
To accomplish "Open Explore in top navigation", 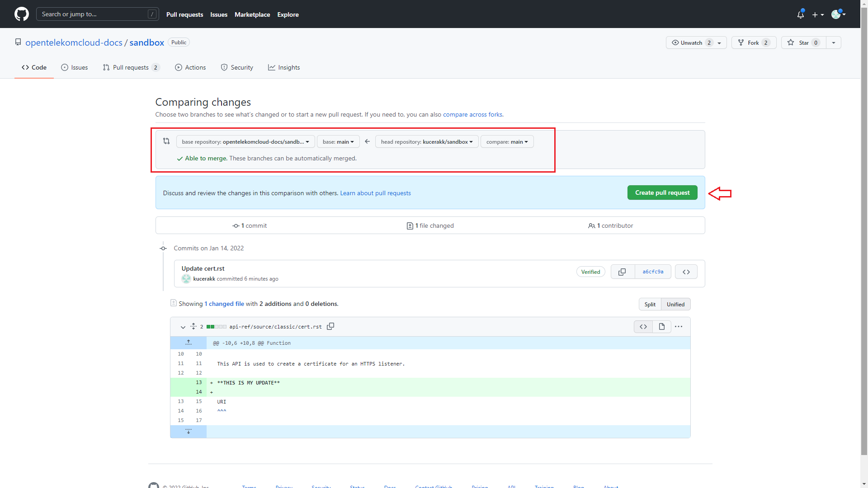I will click(x=288, y=14).
